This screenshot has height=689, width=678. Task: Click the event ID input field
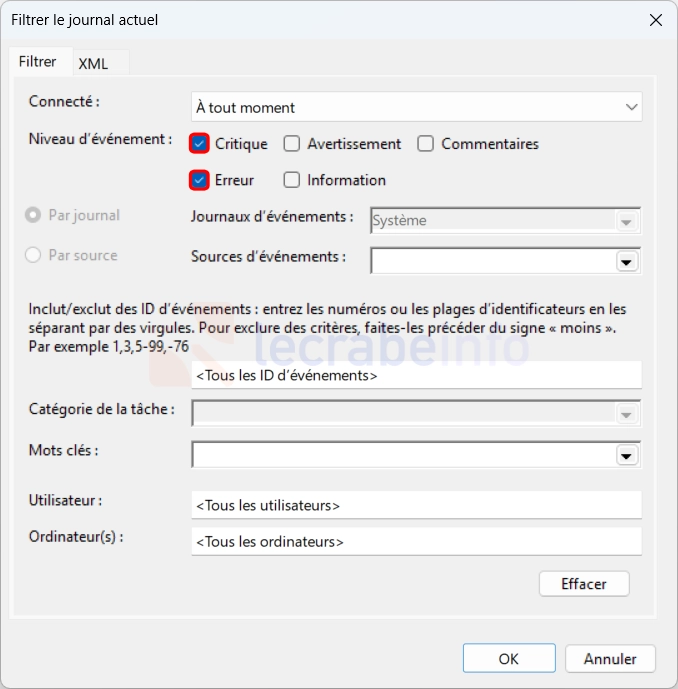416,375
